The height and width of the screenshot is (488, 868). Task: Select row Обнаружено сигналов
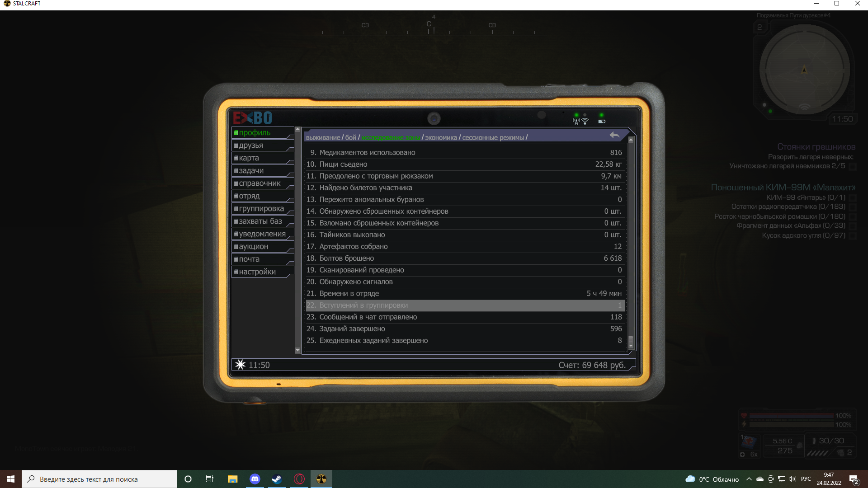[x=465, y=282]
